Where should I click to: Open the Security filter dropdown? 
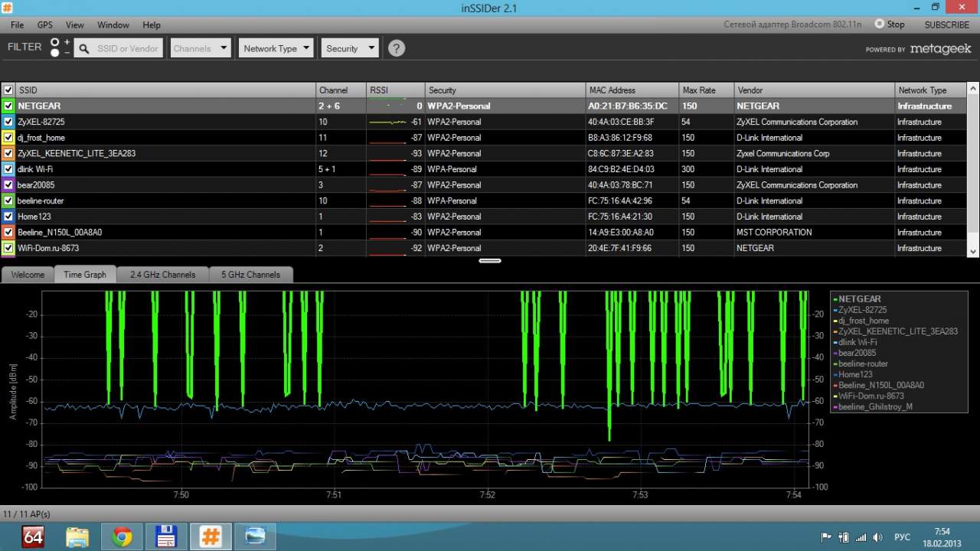pyautogui.click(x=350, y=48)
